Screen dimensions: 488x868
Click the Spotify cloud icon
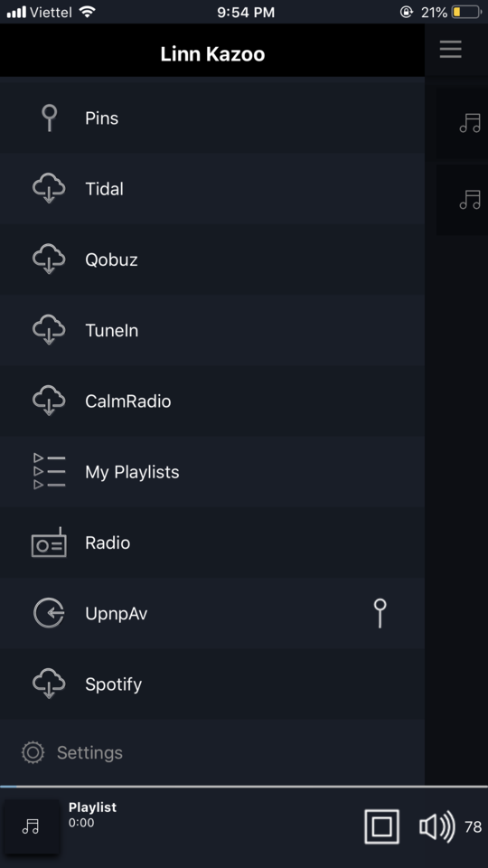click(49, 684)
